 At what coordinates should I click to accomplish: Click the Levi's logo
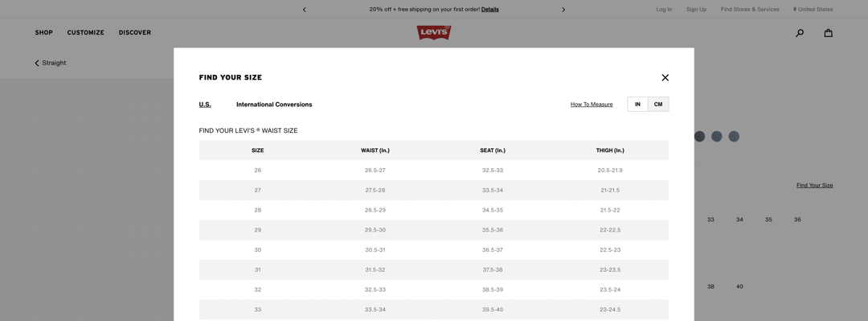(x=434, y=33)
